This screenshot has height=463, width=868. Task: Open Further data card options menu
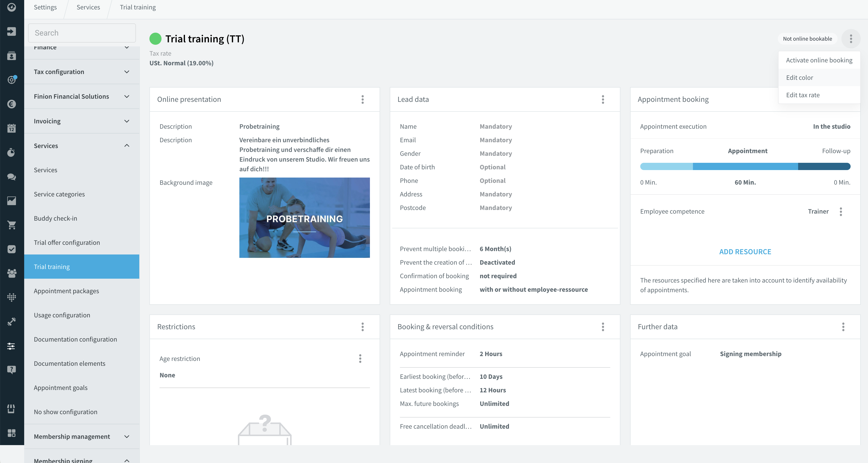click(843, 327)
